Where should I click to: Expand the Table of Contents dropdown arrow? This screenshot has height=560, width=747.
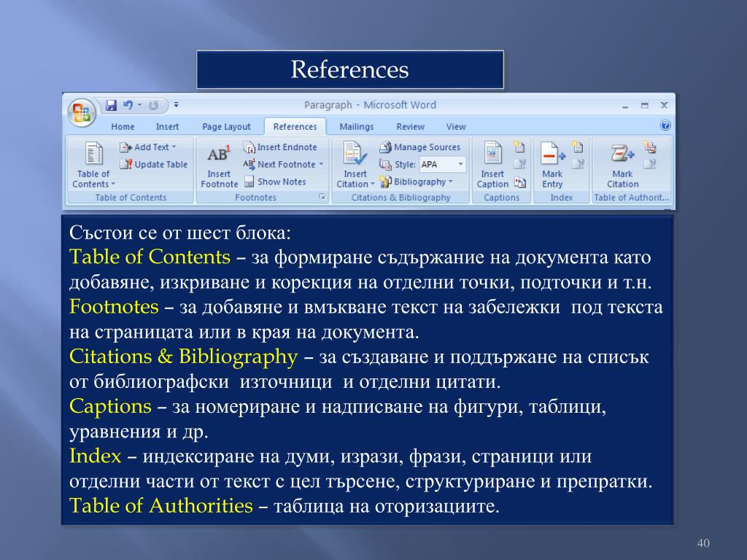[113, 184]
